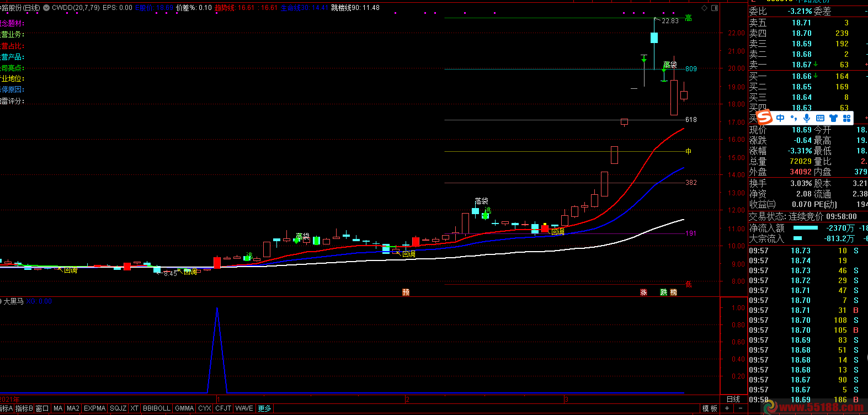Click the 卖三 18.69 order row
Viewport: 868px width, 415px height.
(808, 44)
